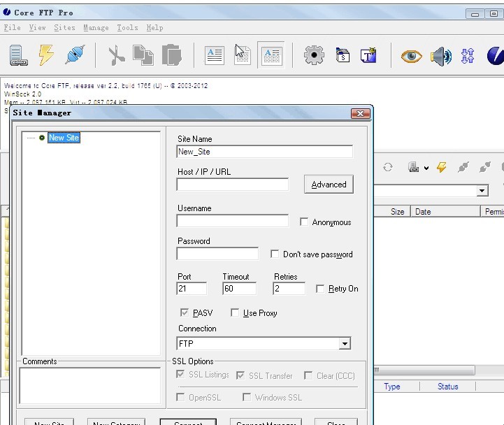Click the Port field showing 21
The width and height of the screenshot is (504, 425).
pyautogui.click(x=192, y=289)
